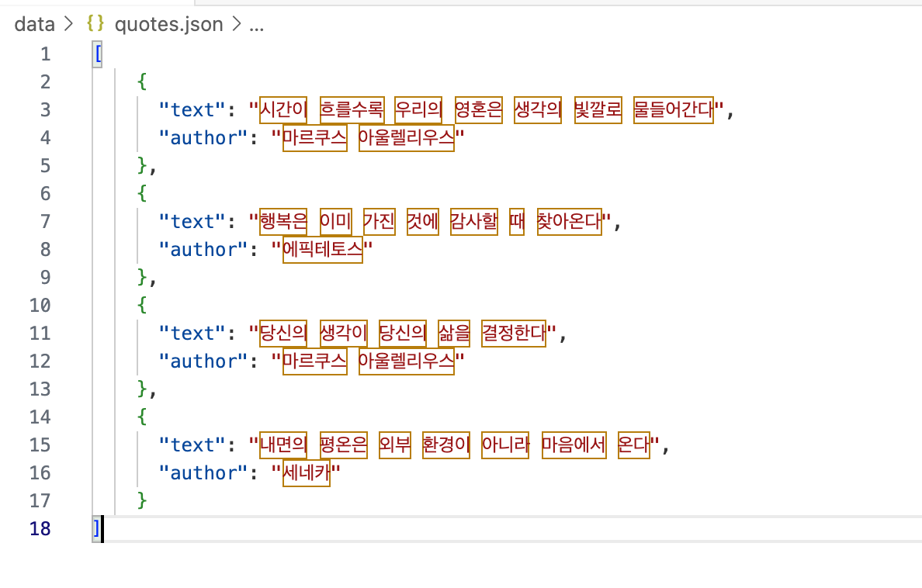Click the closing brace on line 17
The height and width of the screenshot is (588, 922).
tap(142, 500)
